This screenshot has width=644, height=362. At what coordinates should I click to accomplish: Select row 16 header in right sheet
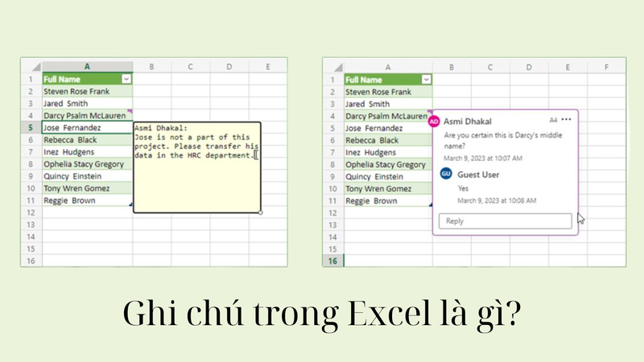tap(332, 261)
